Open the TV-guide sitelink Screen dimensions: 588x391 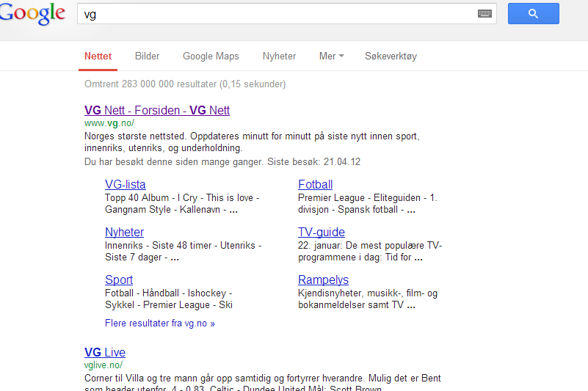[x=322, y=232]
